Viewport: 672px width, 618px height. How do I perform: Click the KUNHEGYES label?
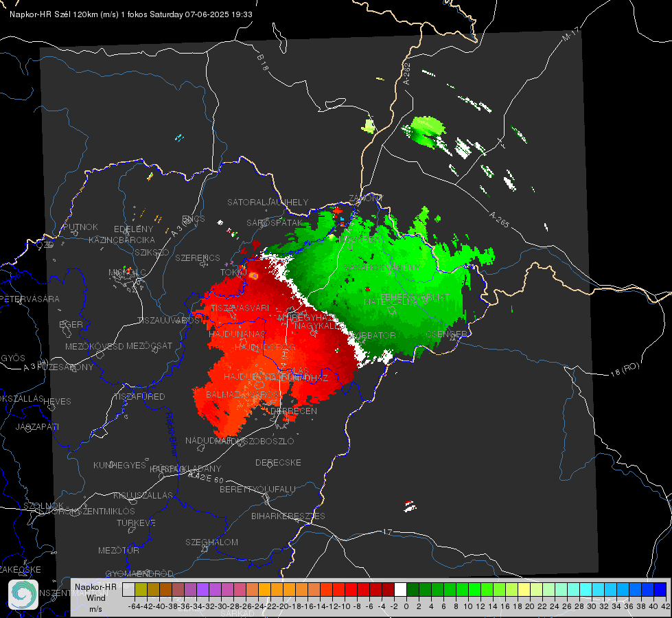(119, 466)
